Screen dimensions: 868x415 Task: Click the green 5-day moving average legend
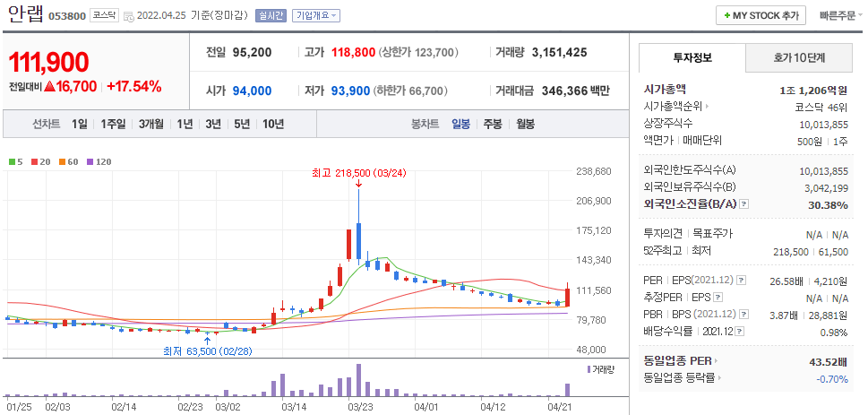(x=15, y=162)
